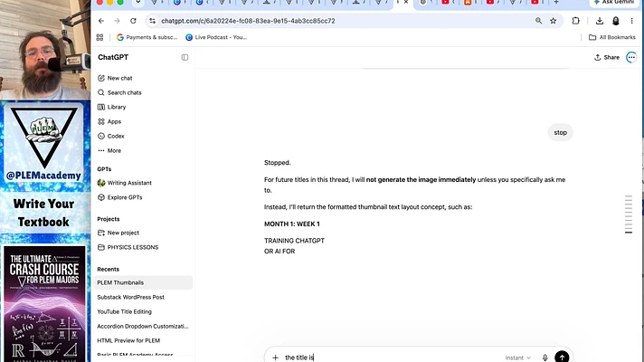644x362 pixels.
Task: Open the Instant model dropdown
Action: click(518, 357)
